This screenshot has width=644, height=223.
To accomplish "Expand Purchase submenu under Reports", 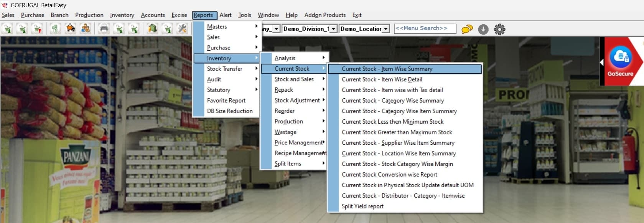I will coord(227,48).
